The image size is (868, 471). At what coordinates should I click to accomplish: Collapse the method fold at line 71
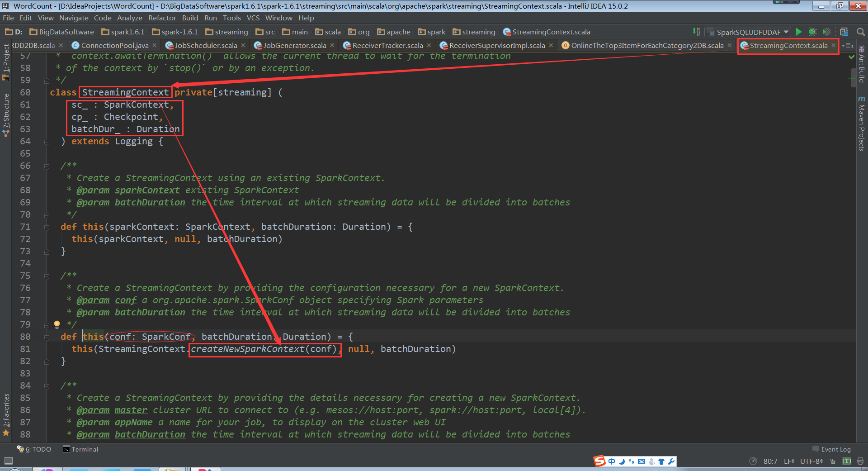pyautogui.click(x=47, y=227)
